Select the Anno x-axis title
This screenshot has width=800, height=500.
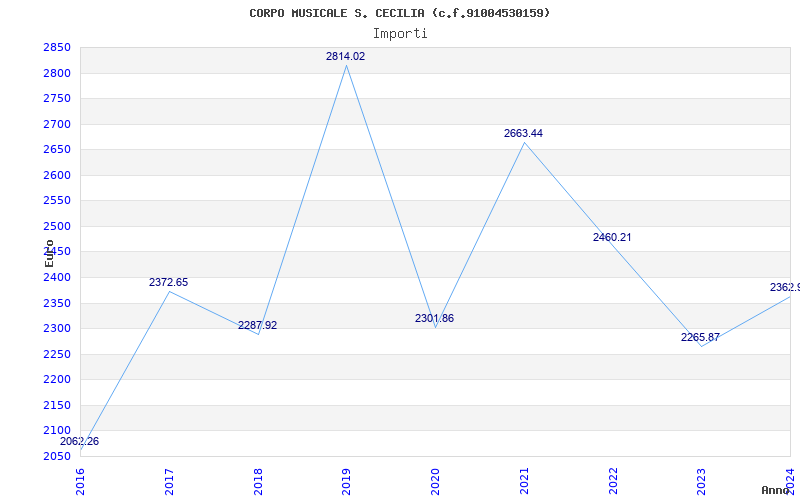tap(776, 490)
